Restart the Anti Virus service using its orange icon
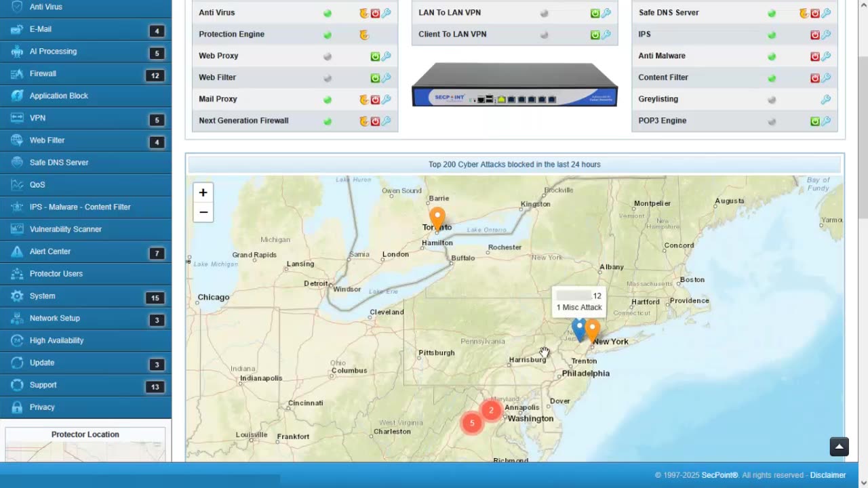This screenshot has width=868, height=488. click(x=363, y=13)
